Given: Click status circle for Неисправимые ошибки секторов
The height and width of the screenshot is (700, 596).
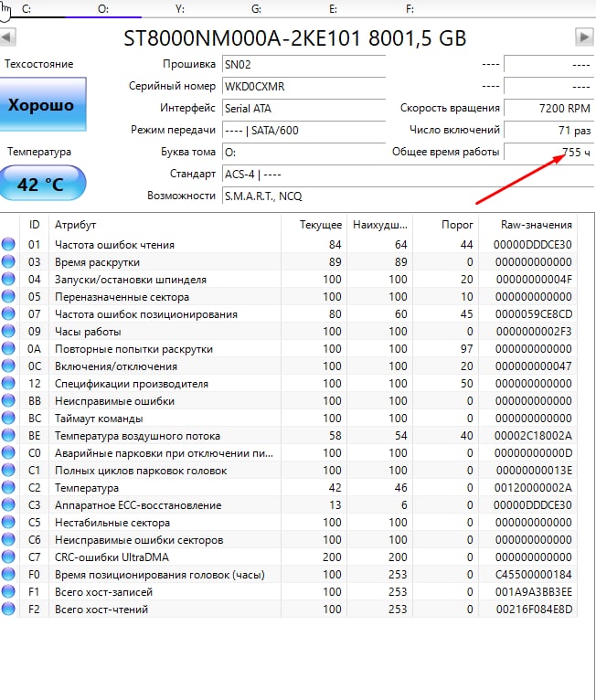Looking at the screenshot, I should [x=8, y=540].
